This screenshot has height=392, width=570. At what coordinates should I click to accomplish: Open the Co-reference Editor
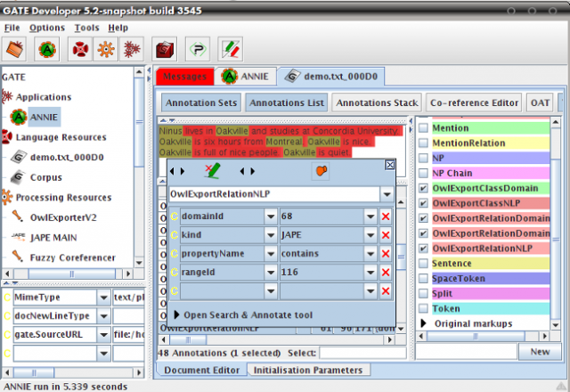[474, 103]
